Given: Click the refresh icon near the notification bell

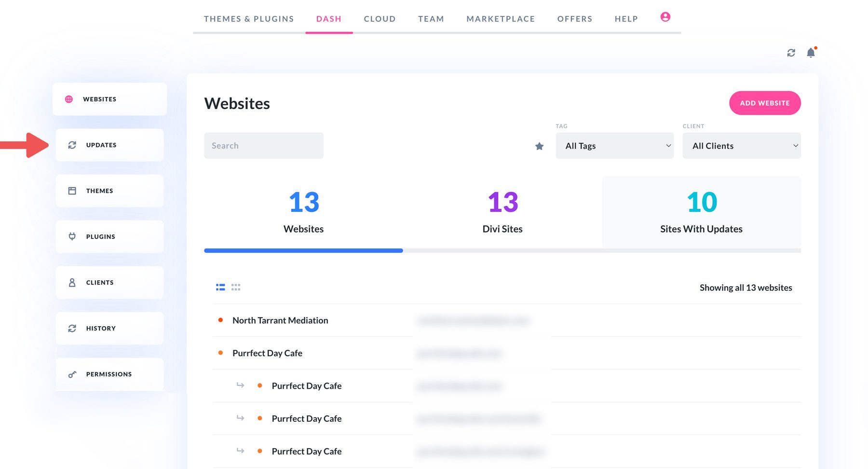Looking at the screenshot, I should [x=791, y=53].
